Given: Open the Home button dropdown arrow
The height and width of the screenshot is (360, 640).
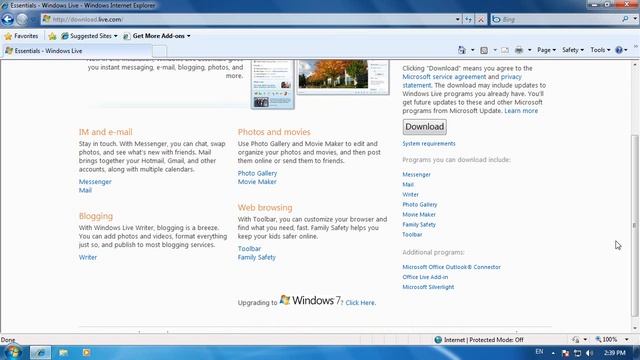Looking at the screenshot, I should (x=473, y=50).
